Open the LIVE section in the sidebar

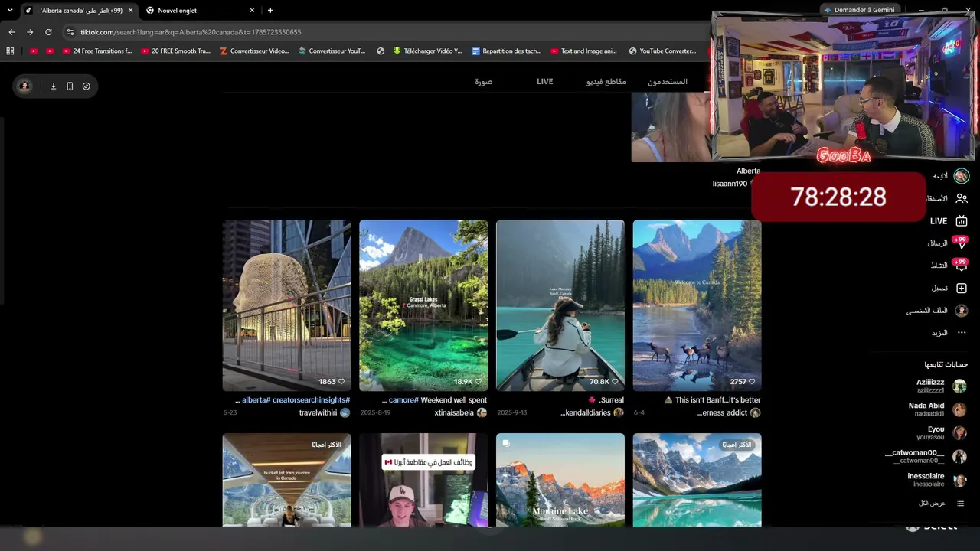click(x=949, y=221)
